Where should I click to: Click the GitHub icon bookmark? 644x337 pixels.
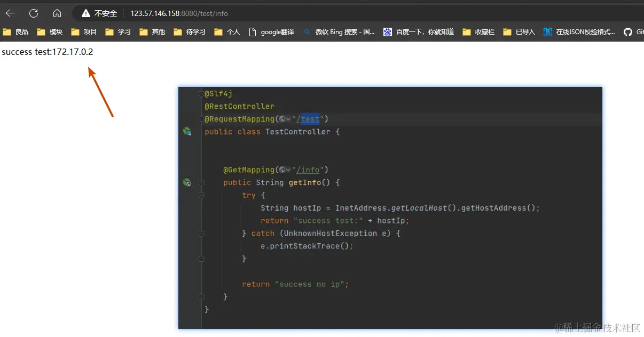[x=628, y=32]
